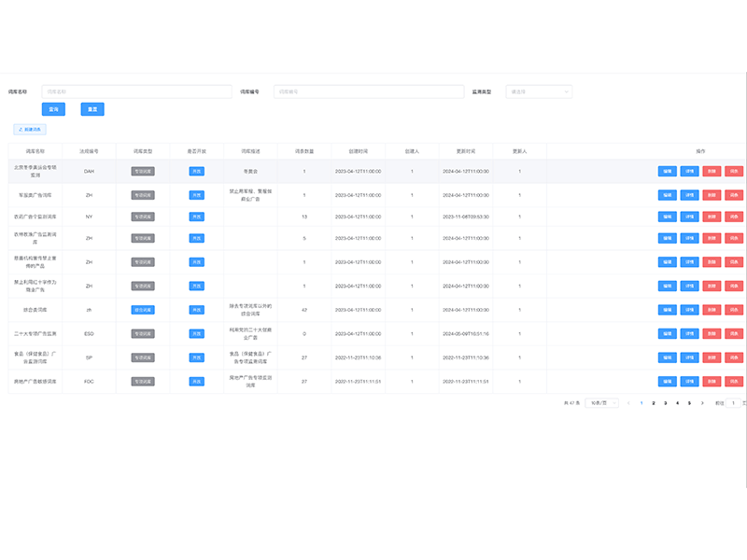This screenshot has height=560, width=747.
Task: Click red 删除 button in the ESG row
Action: (x=712, y=333)
